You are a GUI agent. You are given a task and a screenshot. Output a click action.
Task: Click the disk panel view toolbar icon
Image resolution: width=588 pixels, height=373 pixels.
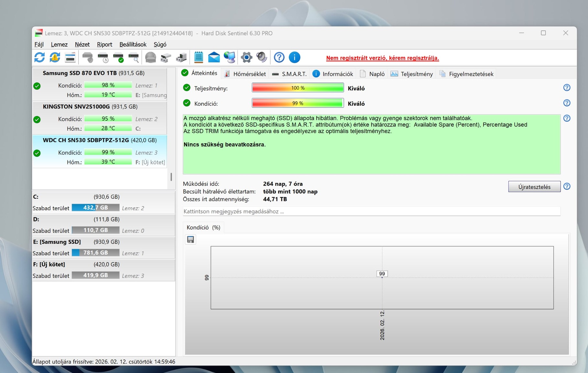pos(70,58)
